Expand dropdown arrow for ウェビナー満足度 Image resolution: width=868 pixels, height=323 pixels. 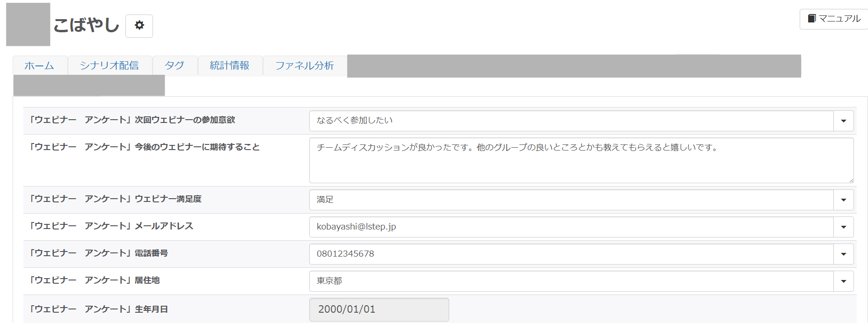(x=844, y=200)
